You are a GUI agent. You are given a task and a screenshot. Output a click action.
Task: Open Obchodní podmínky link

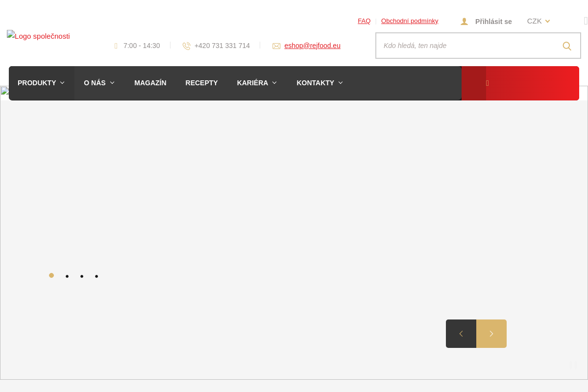(410, 21)
